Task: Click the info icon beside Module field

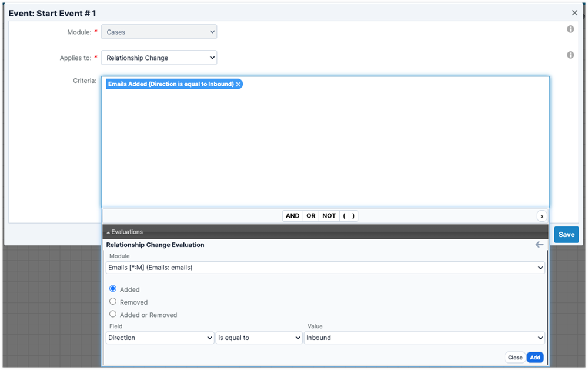Action: tap(570, 29)
